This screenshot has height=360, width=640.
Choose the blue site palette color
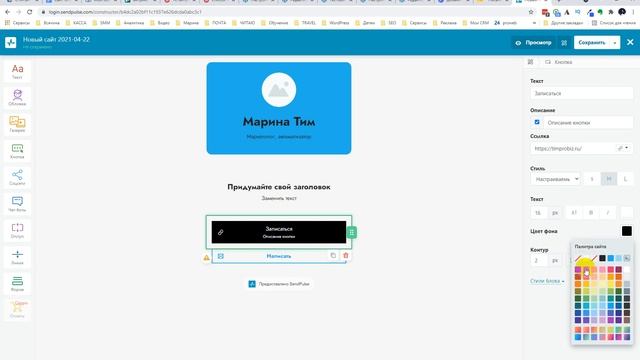click(610, 258)
